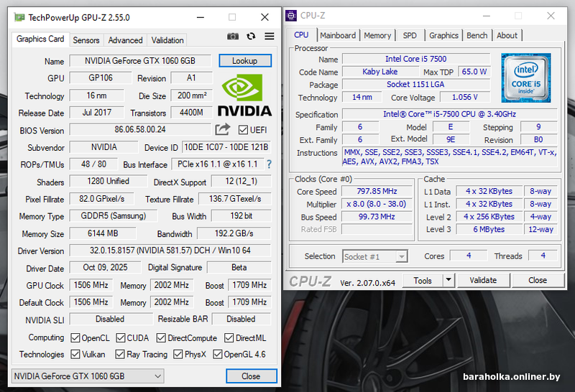Click the Resizable BAR Disabled field

click(x=241, y=319)
